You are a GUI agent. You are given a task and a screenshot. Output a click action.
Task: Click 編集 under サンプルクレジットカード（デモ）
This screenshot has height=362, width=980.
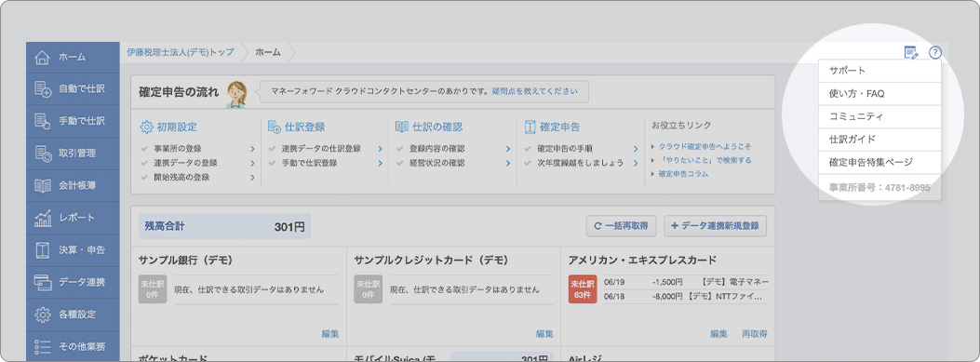click(544, 334)
